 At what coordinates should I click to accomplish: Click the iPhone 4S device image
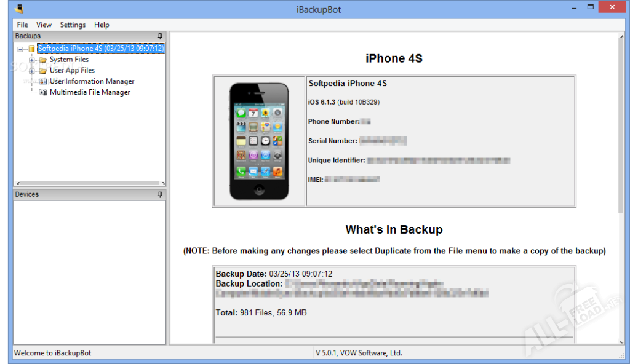tap(259, 141)
